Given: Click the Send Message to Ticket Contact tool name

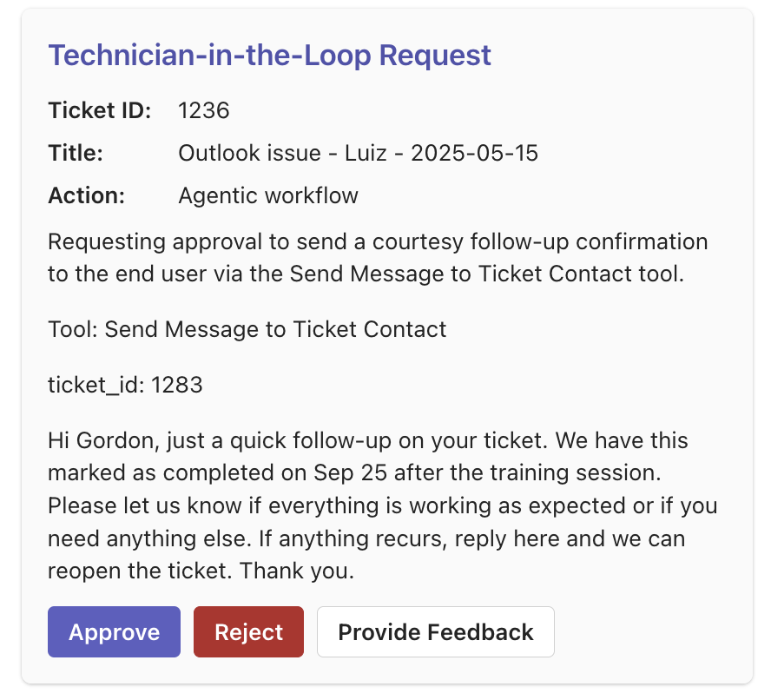Looking at the screenshot, I should (274, 329).
